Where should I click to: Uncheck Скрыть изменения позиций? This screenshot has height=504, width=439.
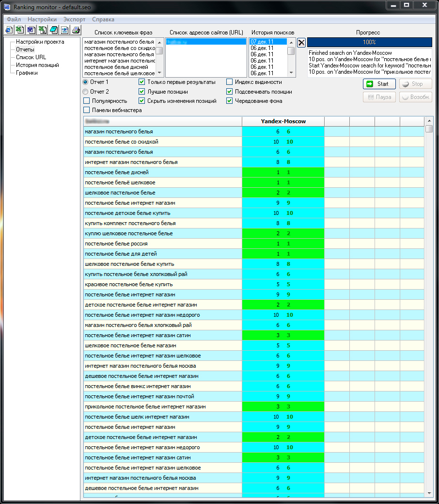pyautogui.click(x=141, y=101)
